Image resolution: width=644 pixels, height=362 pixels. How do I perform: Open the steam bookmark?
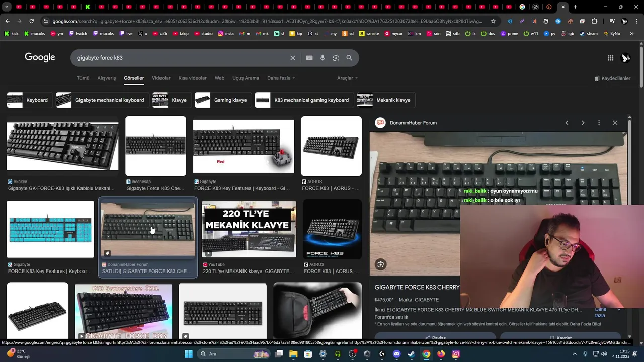point(589,34)
